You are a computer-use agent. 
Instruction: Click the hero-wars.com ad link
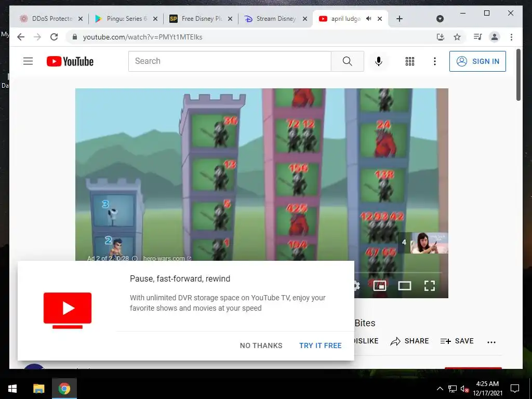167,258
